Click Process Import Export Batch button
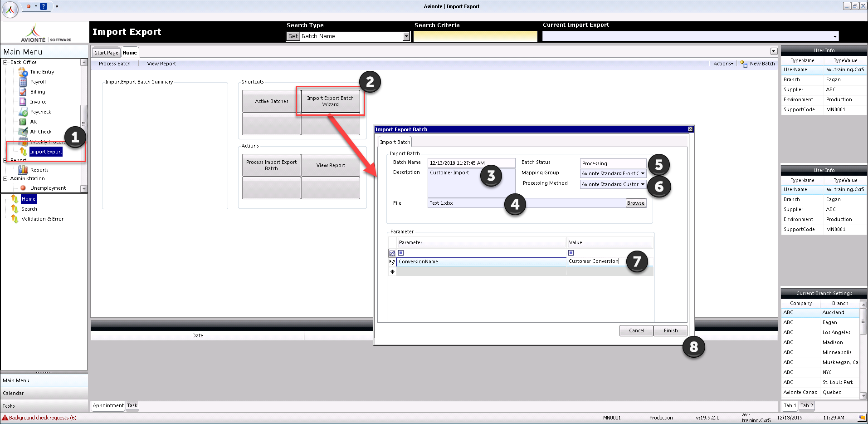 271,165
